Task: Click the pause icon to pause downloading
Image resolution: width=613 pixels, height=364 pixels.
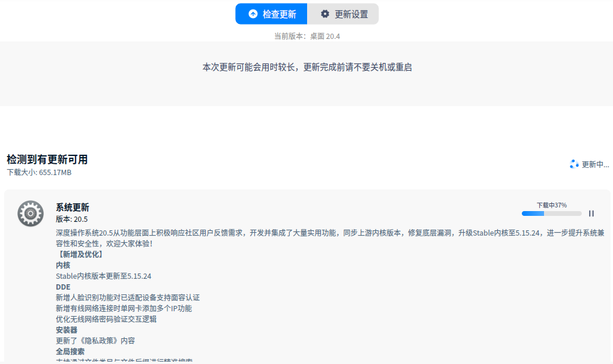Action: tap(591, 213)
